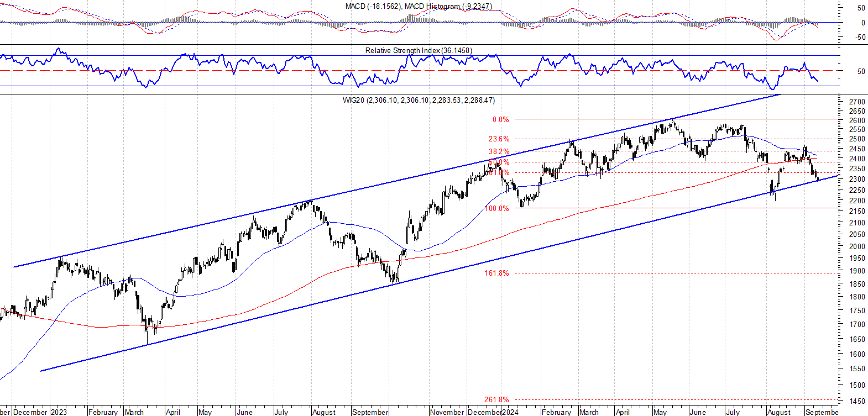Screen dimensions: 868x416
Task: Select the 1850 price axis label
Action: click(x=857, y=284)
